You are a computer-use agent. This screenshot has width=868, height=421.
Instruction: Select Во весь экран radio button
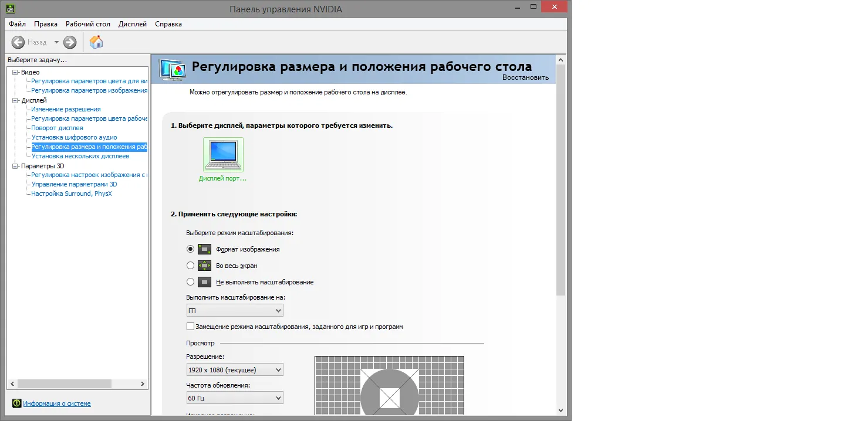(x=190, y=265)
